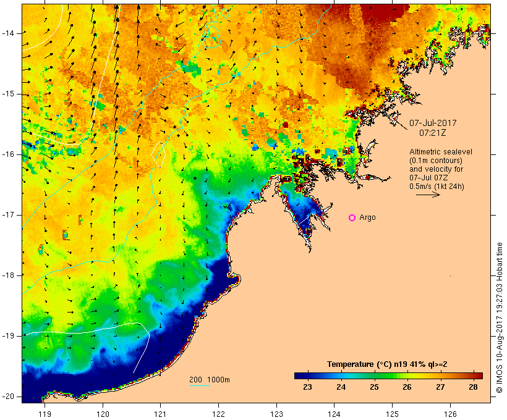Click the small white diamond contour near 121E 16S
This screenshot has height=420, width=507.
pyautogui.click(x=158, y=155)
